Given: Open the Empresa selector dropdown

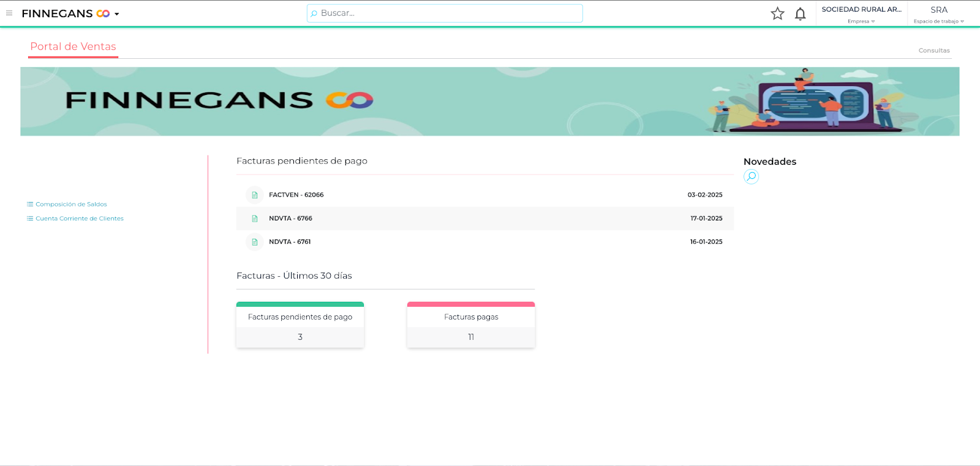Looking at the screenshot, I should click(x=861, y=21).
